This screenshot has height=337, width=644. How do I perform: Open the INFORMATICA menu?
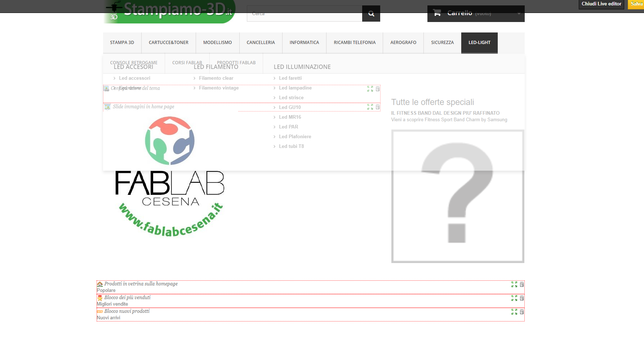click(305, 43)
